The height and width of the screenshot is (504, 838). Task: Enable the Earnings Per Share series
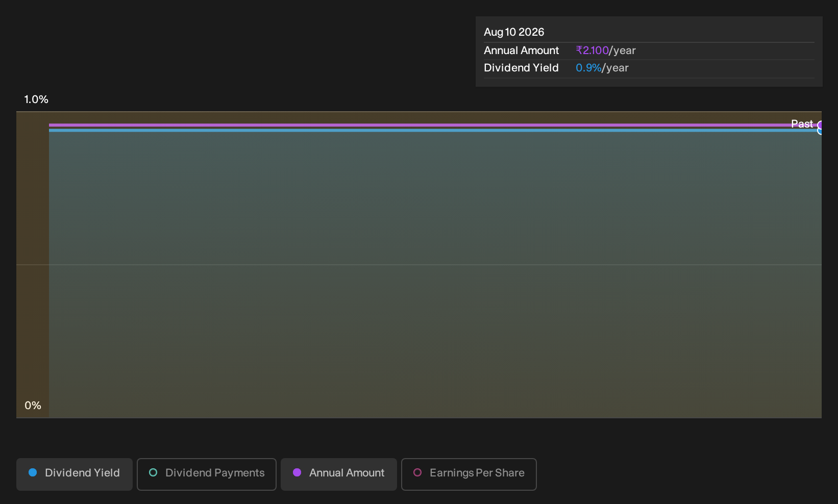[x=469, y=474]
